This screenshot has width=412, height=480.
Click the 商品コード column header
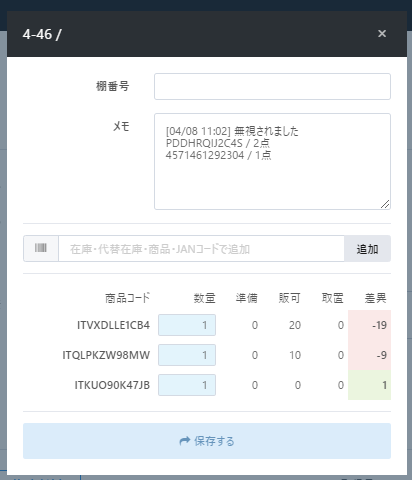tap(127, 298)
